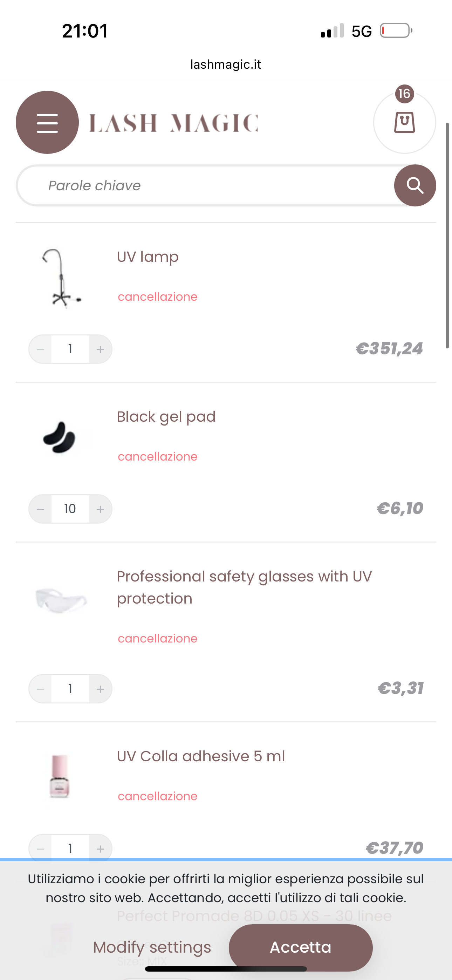
Task: Increase safety glasses quantity with plus
Action: click(101, 689)
